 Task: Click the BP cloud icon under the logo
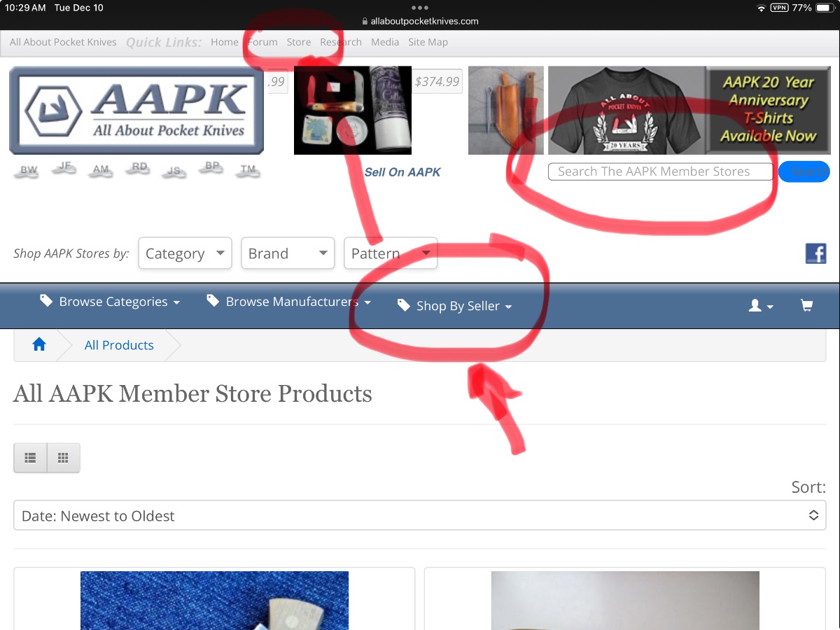click(x=212, y=168)
